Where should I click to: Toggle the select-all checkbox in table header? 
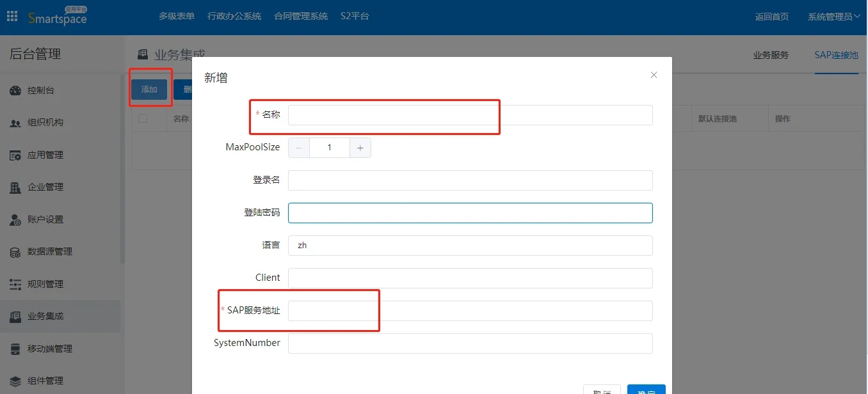tap(143, 118)
